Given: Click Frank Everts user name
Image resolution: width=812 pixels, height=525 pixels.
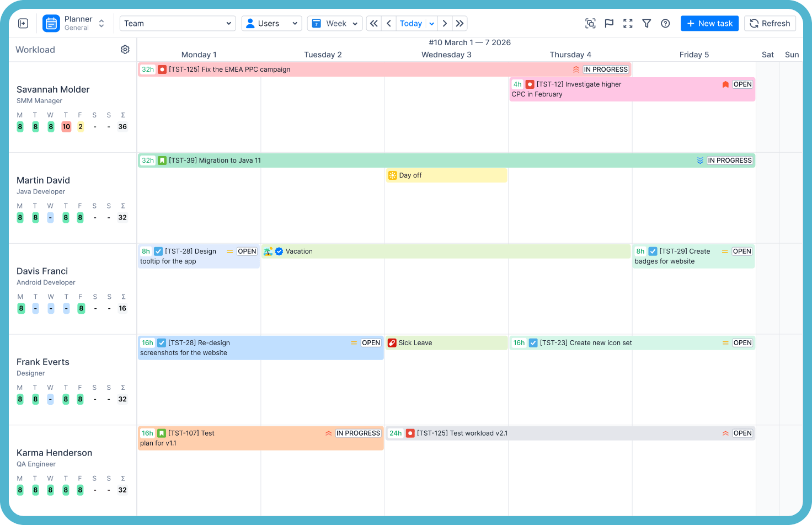Looking at the screenshot, I should (x=43, y=362).
